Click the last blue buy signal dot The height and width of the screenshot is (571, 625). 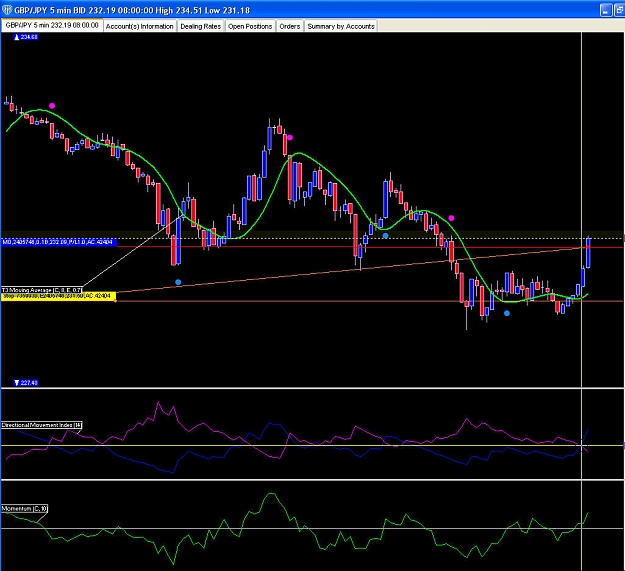(x=507, y=313)
